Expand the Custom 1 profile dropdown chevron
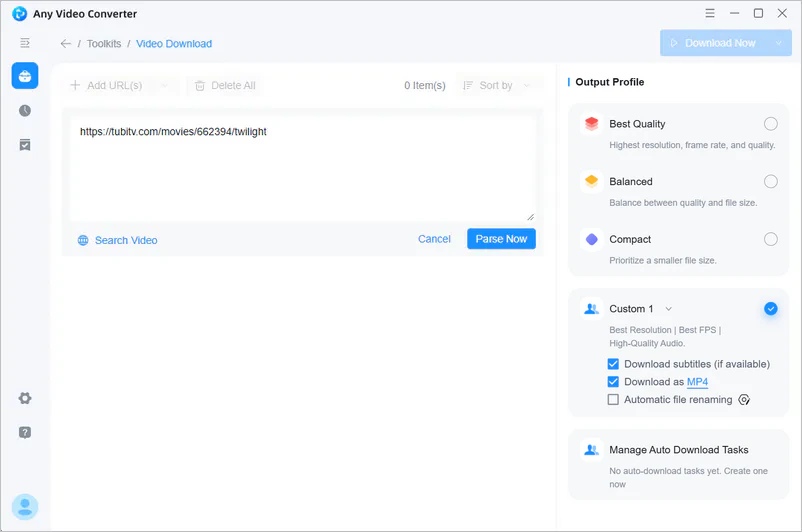Image resolution: width=802 pixels, height=532 pixels. (669, 309)
